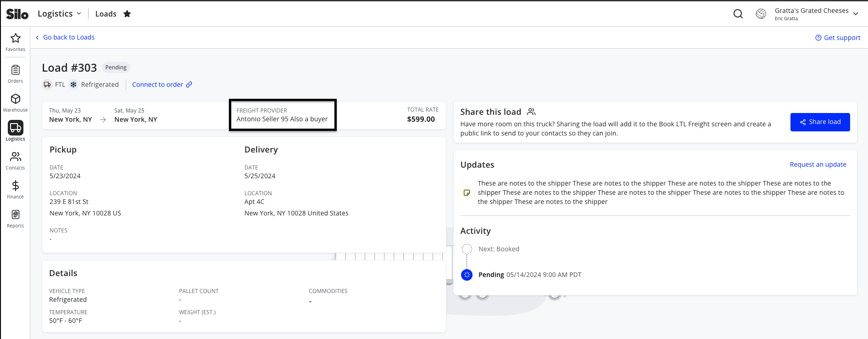Click the Pending status badge
Viewport: 868px width, 339px height.
[x=116, y=68]
